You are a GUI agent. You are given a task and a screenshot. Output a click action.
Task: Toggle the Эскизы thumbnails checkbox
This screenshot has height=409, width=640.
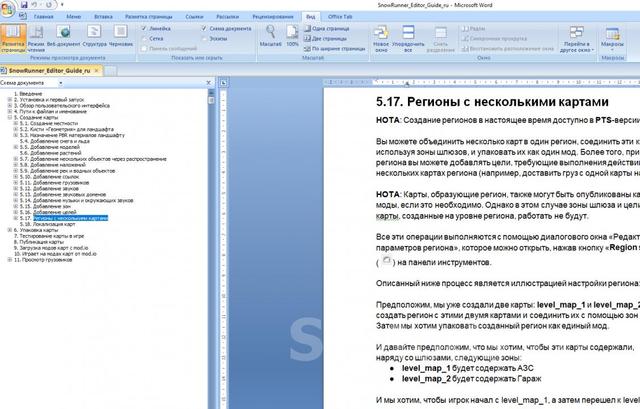[204, 38]
